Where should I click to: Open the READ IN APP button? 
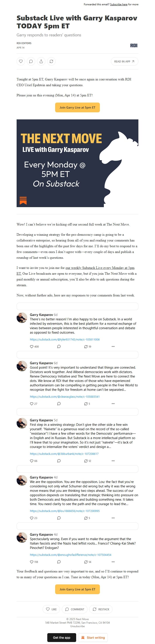pyautogui.click(x=124, y=62)
